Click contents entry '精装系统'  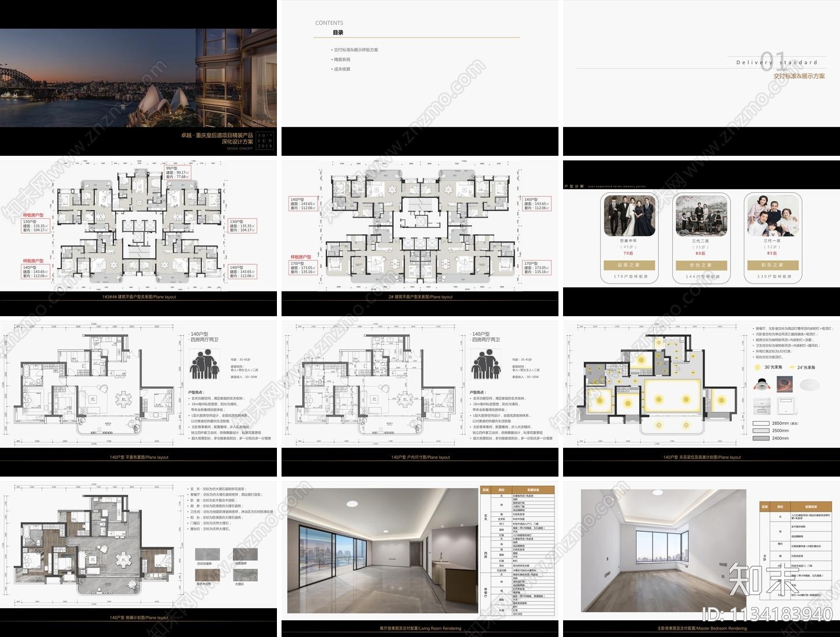(x=342, y=59)
